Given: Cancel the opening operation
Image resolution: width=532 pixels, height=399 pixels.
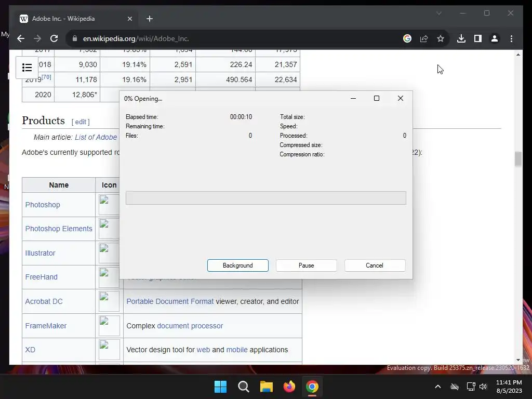Looking at the screenshot, I should (375, 265).
